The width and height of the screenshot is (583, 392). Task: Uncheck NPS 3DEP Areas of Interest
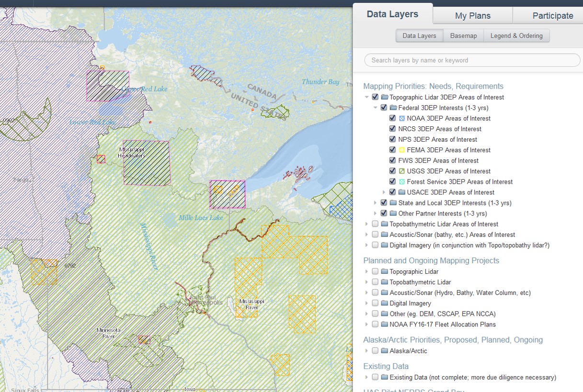coord(392,139)
